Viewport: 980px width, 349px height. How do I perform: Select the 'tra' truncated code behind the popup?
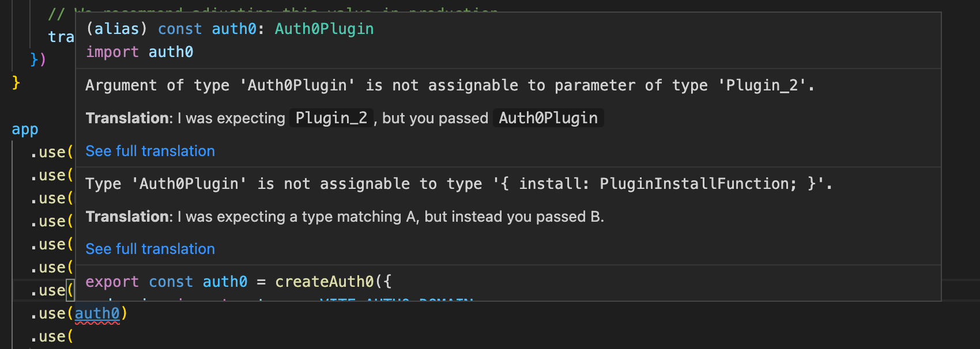click(61, 36)
